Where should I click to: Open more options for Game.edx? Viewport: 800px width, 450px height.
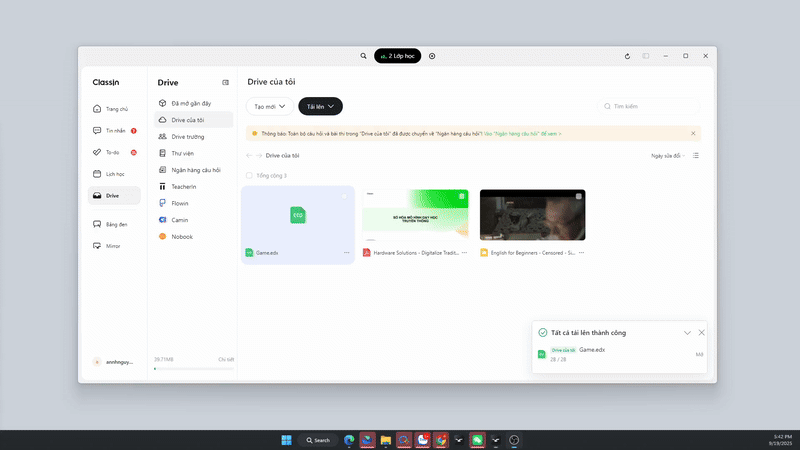(x=347, y=253)
